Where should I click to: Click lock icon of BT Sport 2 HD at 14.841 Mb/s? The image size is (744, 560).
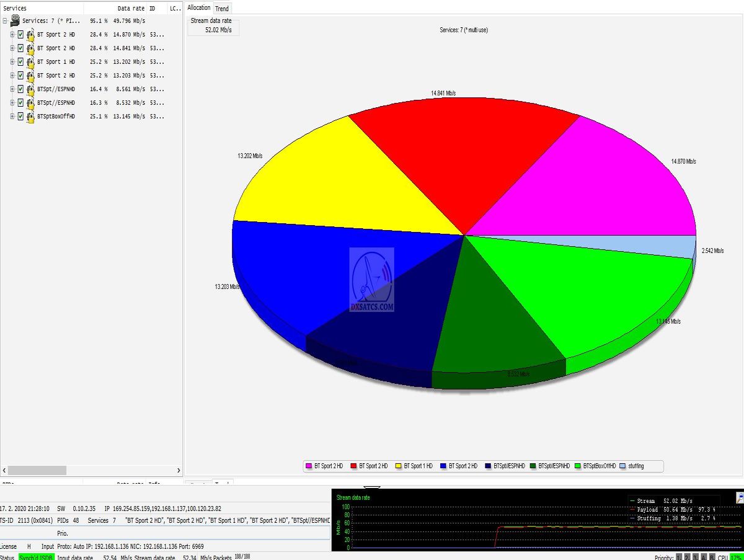click(x=30, y=48)
